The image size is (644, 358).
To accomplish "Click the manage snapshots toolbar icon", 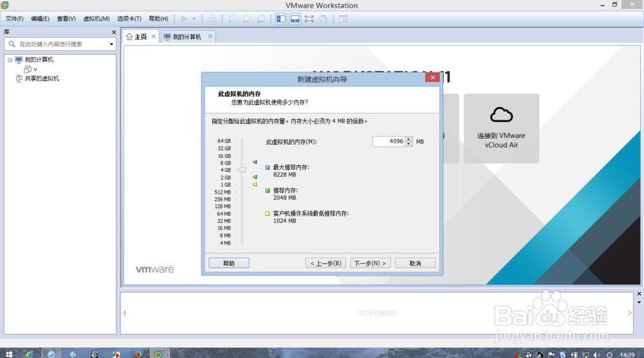I will [x=261, y=19].
